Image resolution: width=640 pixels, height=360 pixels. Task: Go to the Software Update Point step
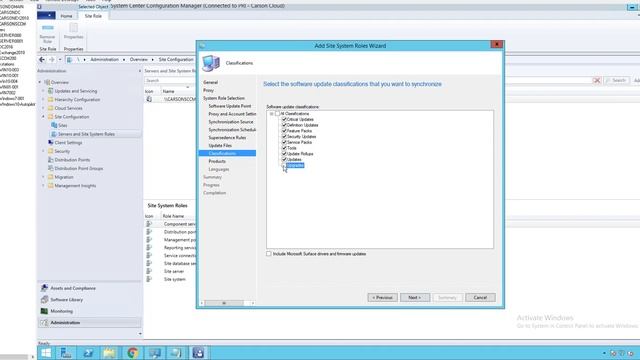[x=230, y=106]
